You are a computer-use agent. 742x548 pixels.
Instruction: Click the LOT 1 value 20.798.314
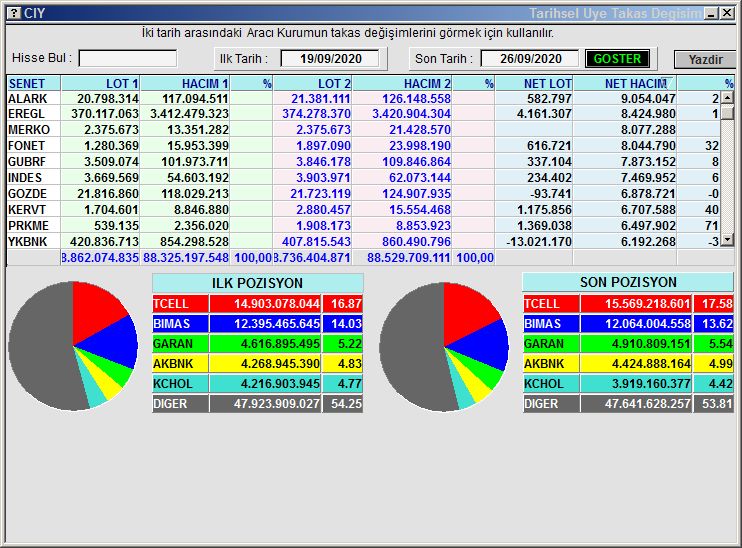pos(108,98)
